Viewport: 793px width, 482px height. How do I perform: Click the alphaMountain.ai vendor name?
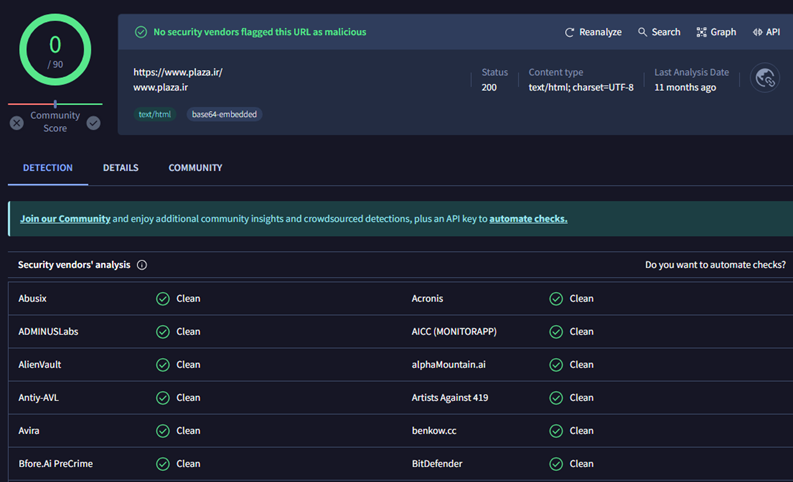click(449, 365)
